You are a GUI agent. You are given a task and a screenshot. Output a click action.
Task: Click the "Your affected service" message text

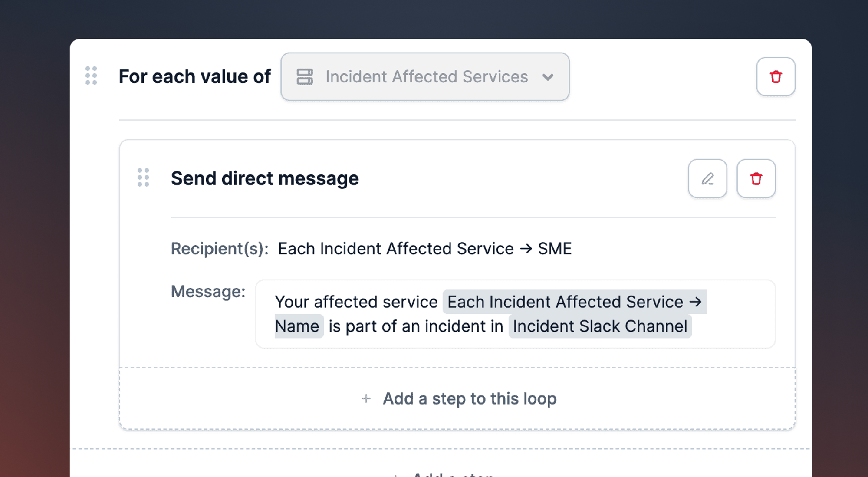coord(356,302)
